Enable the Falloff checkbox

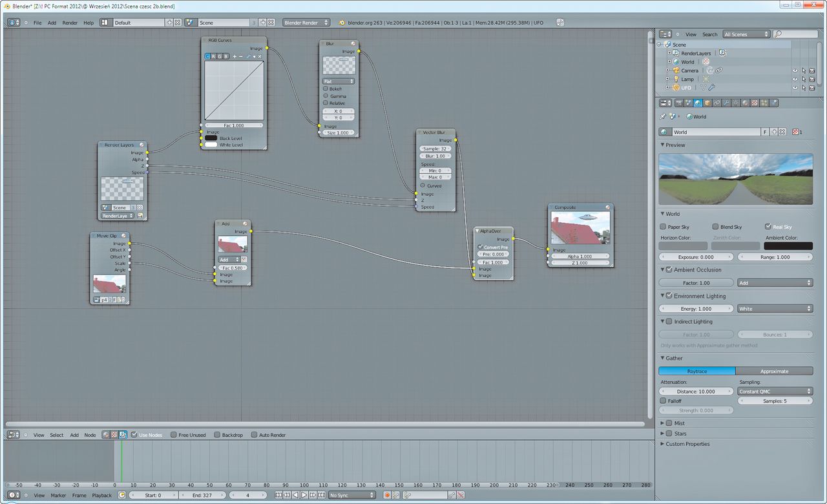pos(663,401)
